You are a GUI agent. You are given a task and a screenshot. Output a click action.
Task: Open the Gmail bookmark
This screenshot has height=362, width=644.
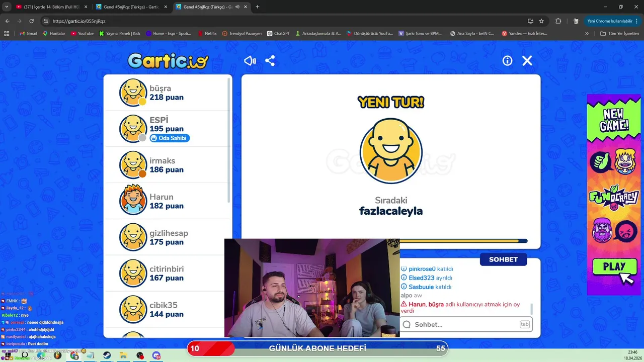(28, 34)
